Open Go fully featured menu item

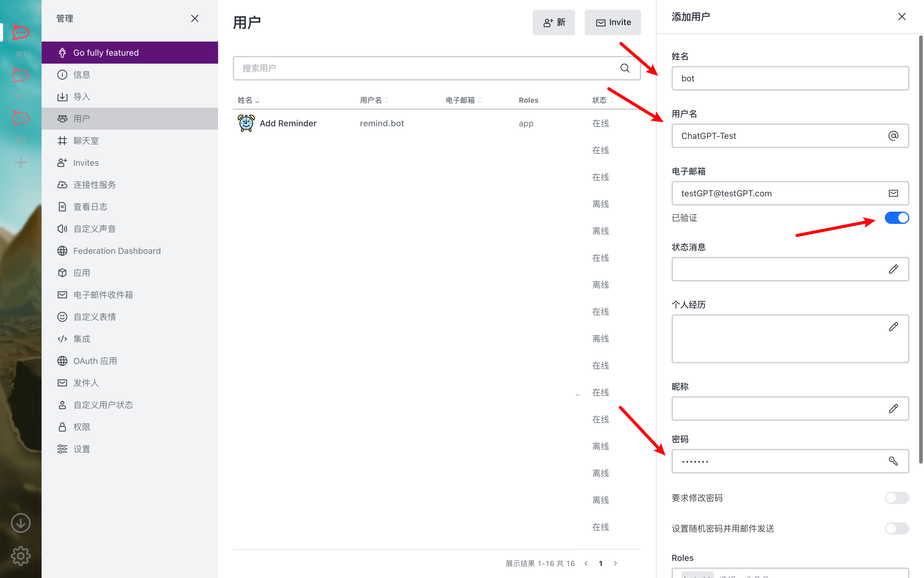(130, 53)
